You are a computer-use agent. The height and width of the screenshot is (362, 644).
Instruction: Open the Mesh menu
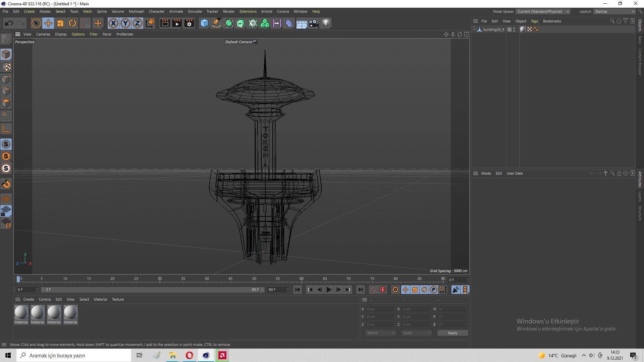[x=88, y=11]
